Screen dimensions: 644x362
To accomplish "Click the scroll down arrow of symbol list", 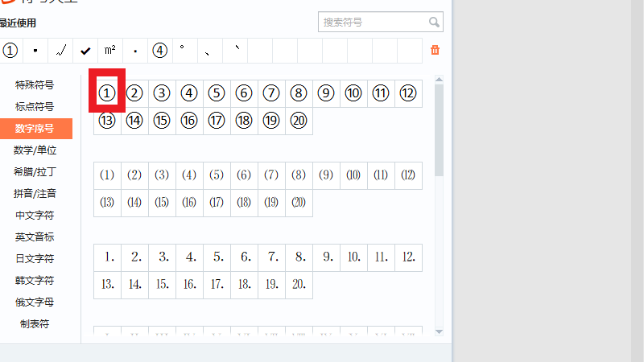I will [439, 331].
